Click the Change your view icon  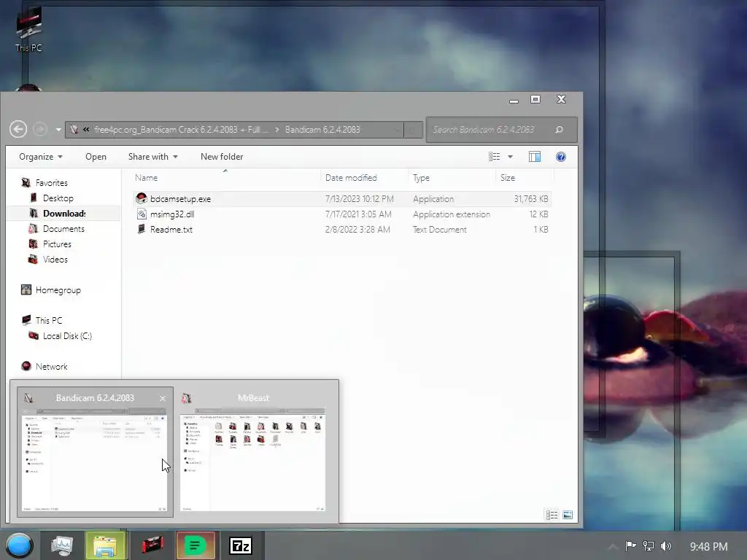click(x=494, y=157)
